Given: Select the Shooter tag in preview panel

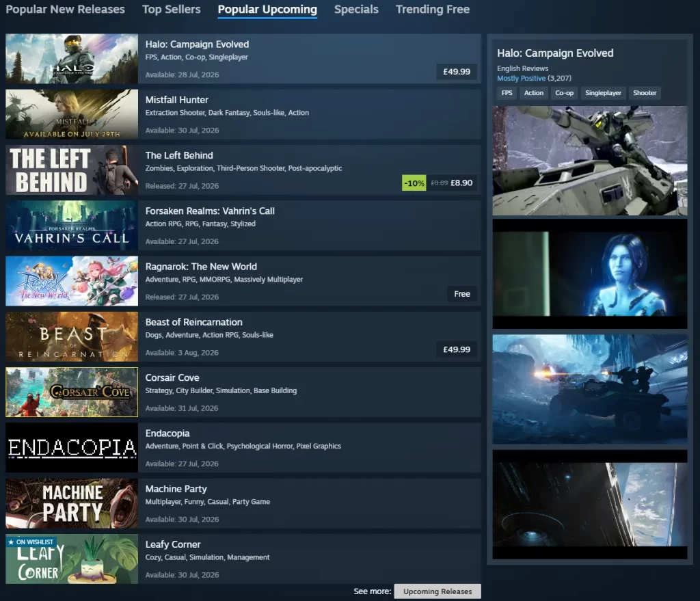Looking at the screenshot, I should click(645, 93).
